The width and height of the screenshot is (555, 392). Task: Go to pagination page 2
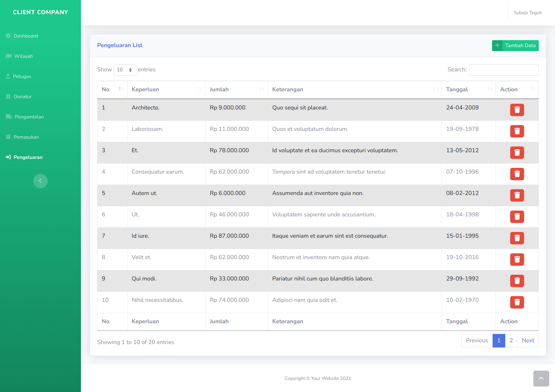coord(511,341)
